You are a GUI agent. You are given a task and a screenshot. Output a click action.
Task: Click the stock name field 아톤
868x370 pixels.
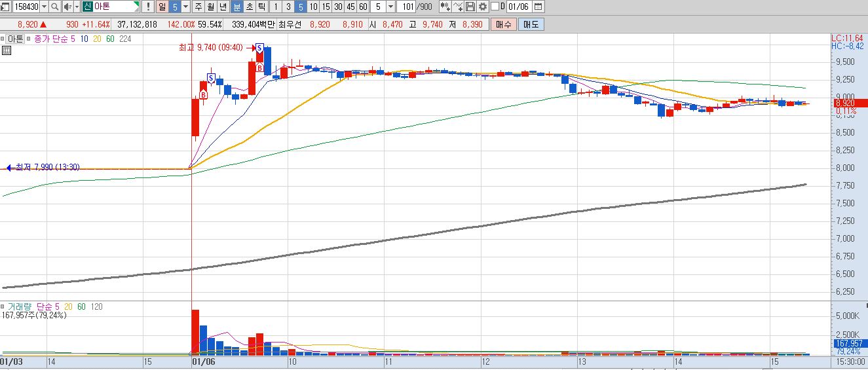pos(111,7)
